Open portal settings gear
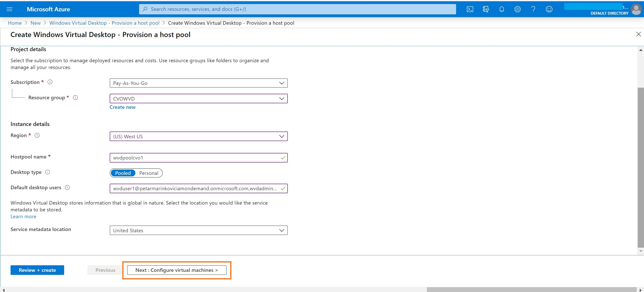This screenshot has height=292, width=644. [x=517, y=9]
